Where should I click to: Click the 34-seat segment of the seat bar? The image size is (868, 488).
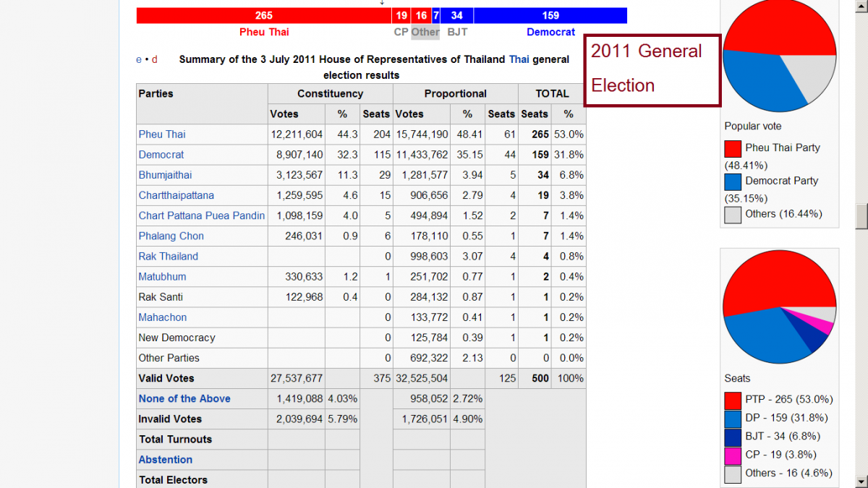pos(457,15)
